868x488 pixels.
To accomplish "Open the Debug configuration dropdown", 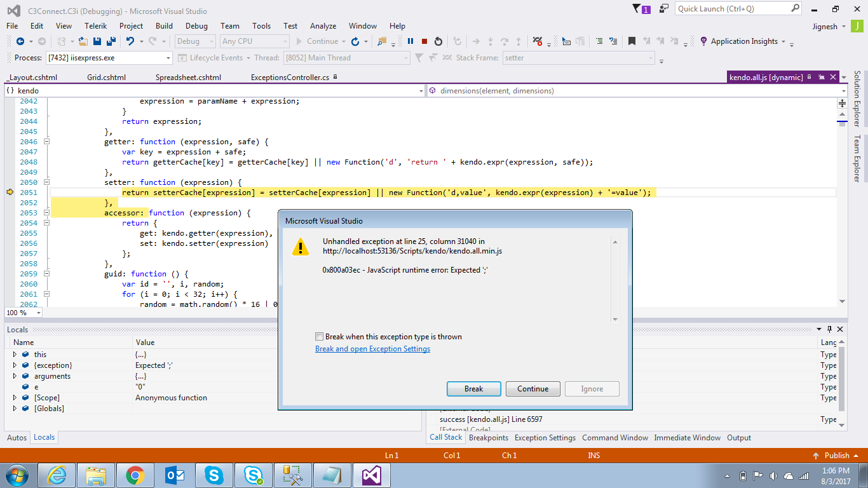I will pos(194,41).
